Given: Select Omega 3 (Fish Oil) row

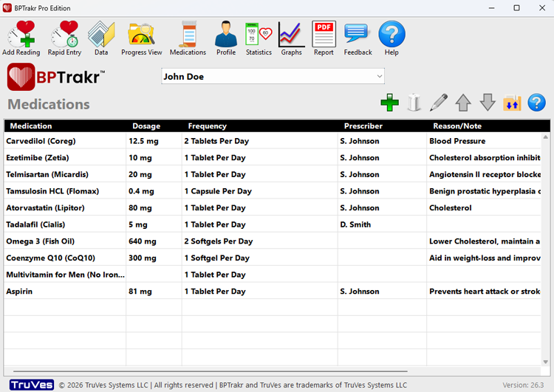Looking at the screenshot, I should point(273,241).
